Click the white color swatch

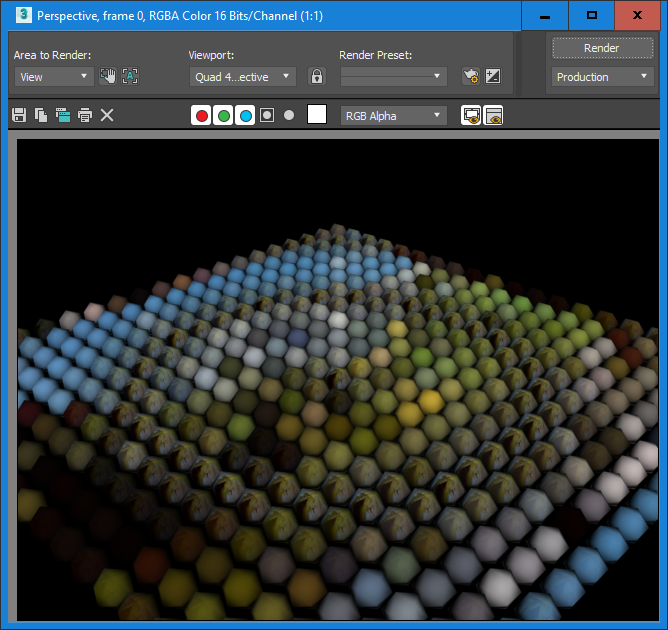(x=317, y=115)
